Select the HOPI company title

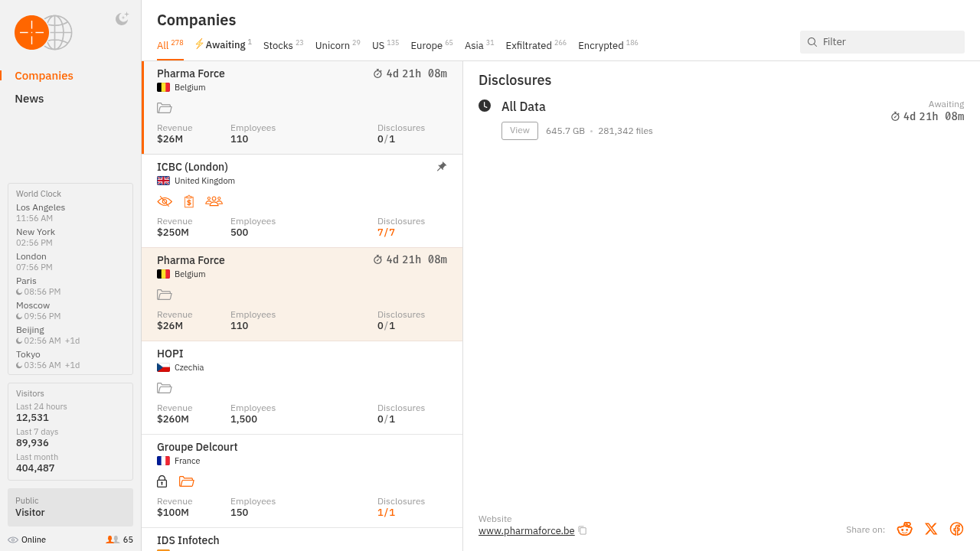click(x=170, y=354)
